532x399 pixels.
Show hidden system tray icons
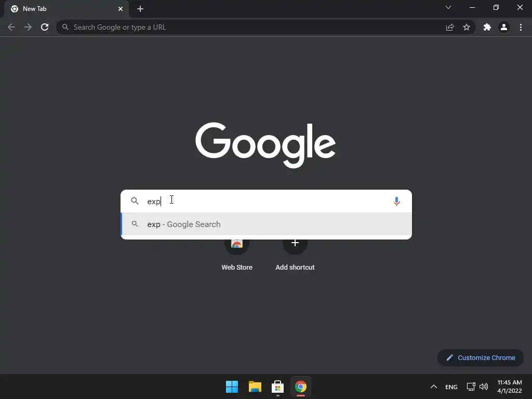tap(434, 387)
